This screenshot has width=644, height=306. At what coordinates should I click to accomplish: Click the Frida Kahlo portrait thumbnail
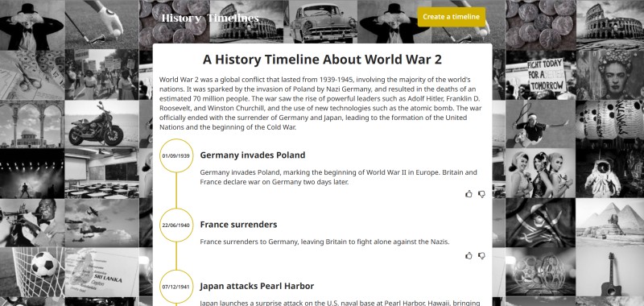(609, 75)
